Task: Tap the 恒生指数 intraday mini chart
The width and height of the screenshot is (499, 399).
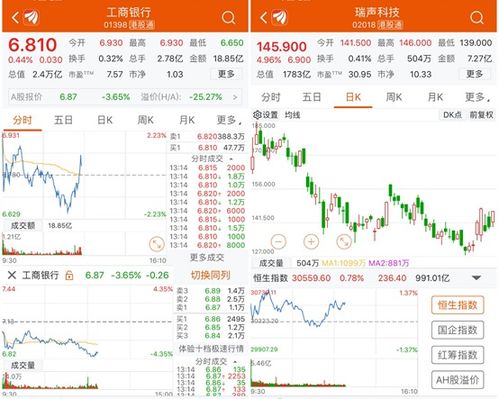Action: 334,321
